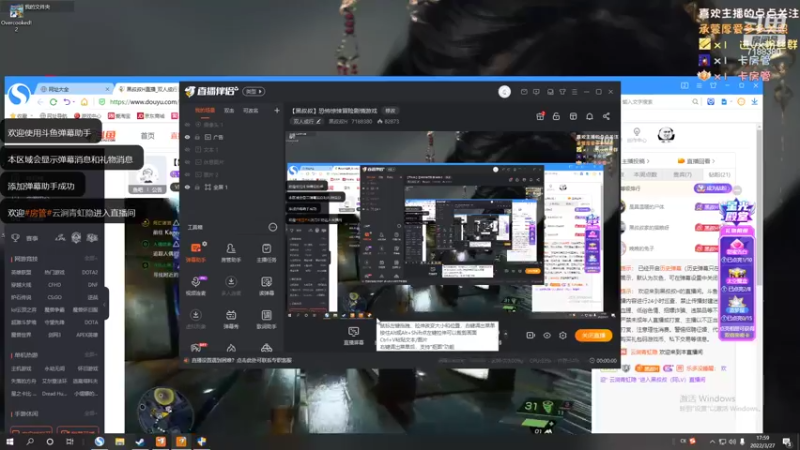Screen dimensions: 800x450
Task: Click the orange stop-streaming button
Action: pos(593,335)
